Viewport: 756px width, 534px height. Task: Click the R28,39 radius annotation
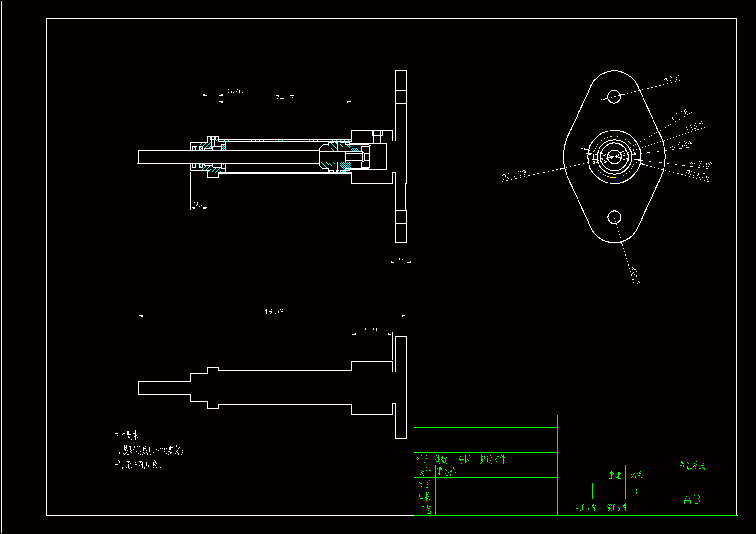coord(514,175)
